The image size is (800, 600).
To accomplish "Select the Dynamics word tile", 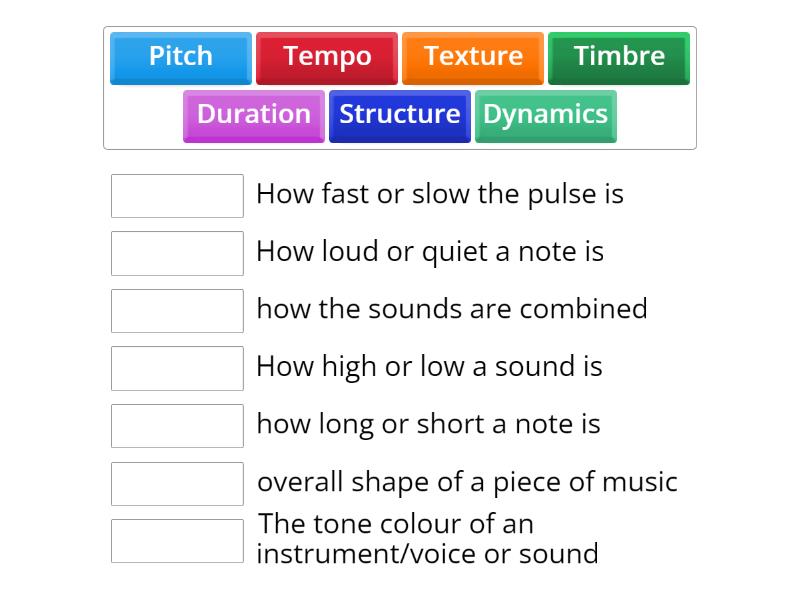I will click(x=545, y=114).
